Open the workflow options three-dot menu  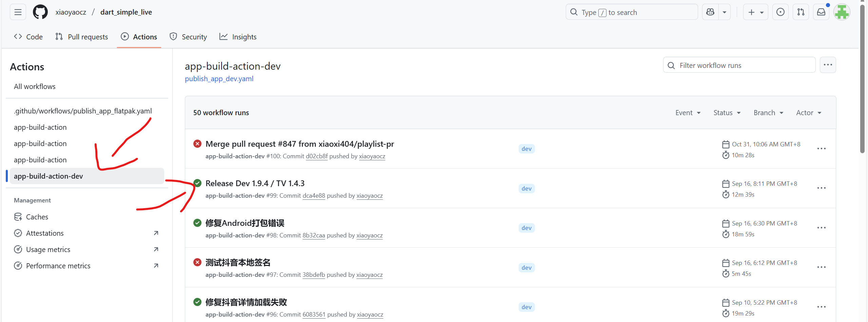[828, 65]
